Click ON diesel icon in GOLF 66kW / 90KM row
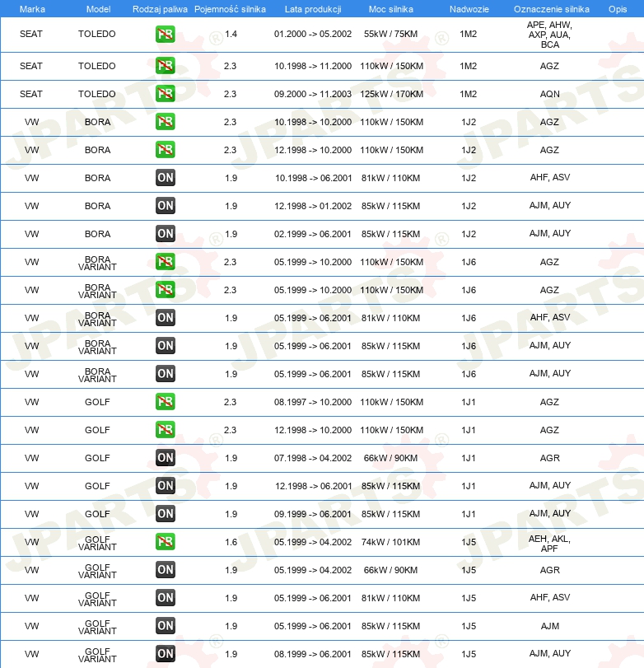Screen dimensions: 644x668 [x=166, y=458]
